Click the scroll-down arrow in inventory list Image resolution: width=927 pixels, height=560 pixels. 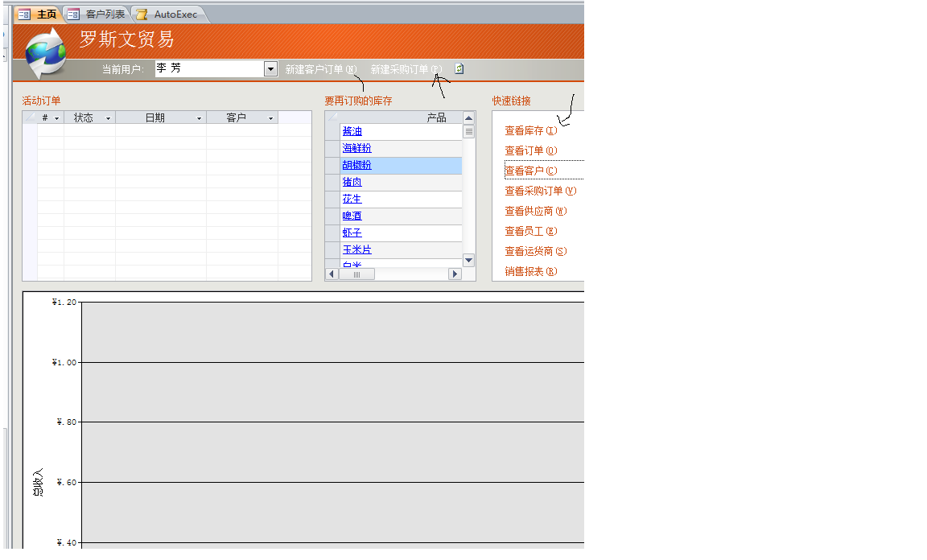pyautogui.click(x=468, y=260)
